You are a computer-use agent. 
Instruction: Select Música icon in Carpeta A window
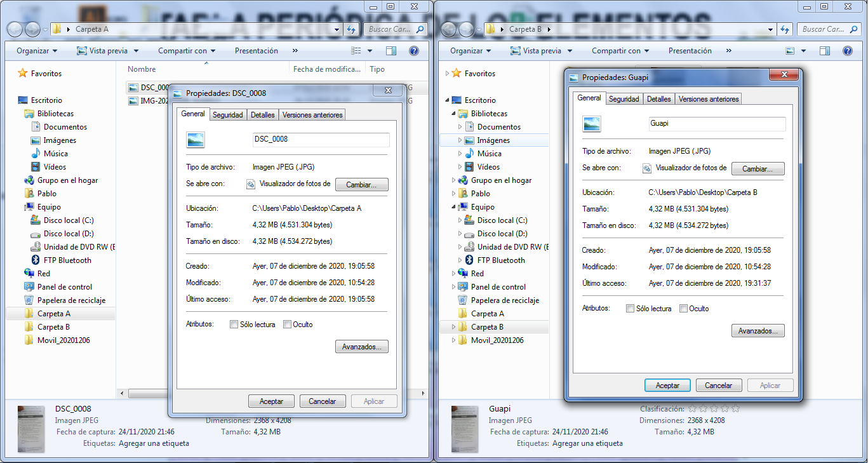click(36, 154)
